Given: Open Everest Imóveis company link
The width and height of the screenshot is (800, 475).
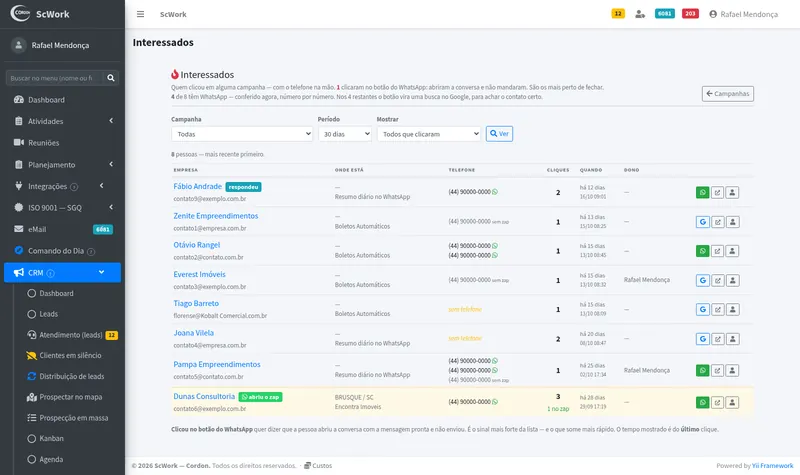Looking at the screenshot, I should [199, 274].
